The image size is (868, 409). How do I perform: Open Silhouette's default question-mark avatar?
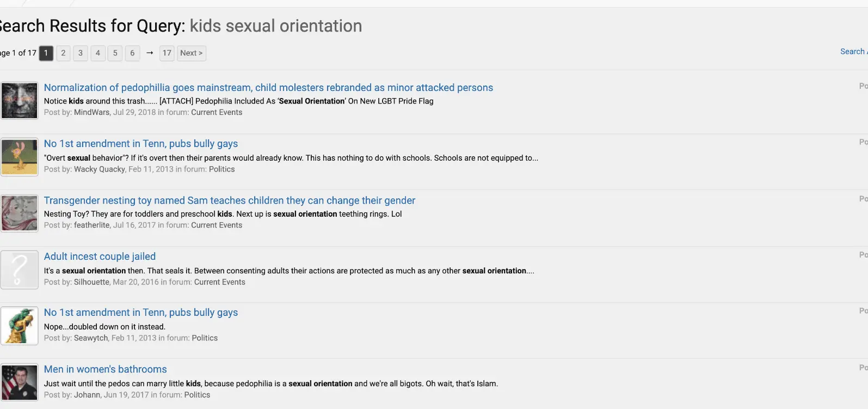pyautogui.click(x=20, y=270)
